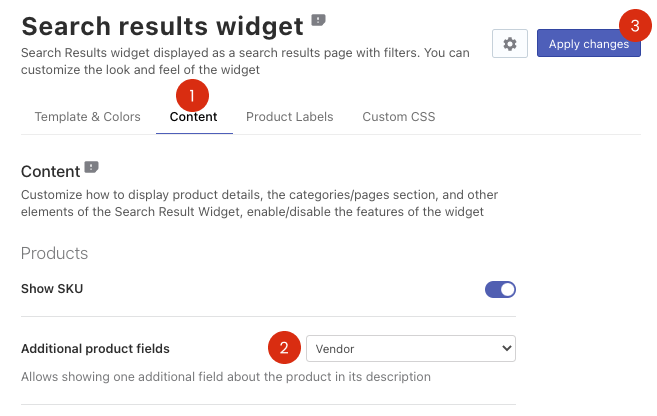Screen dimensions: 657x416
Task: Switch to the Template & Colors tab
Action: pos(87,117)
